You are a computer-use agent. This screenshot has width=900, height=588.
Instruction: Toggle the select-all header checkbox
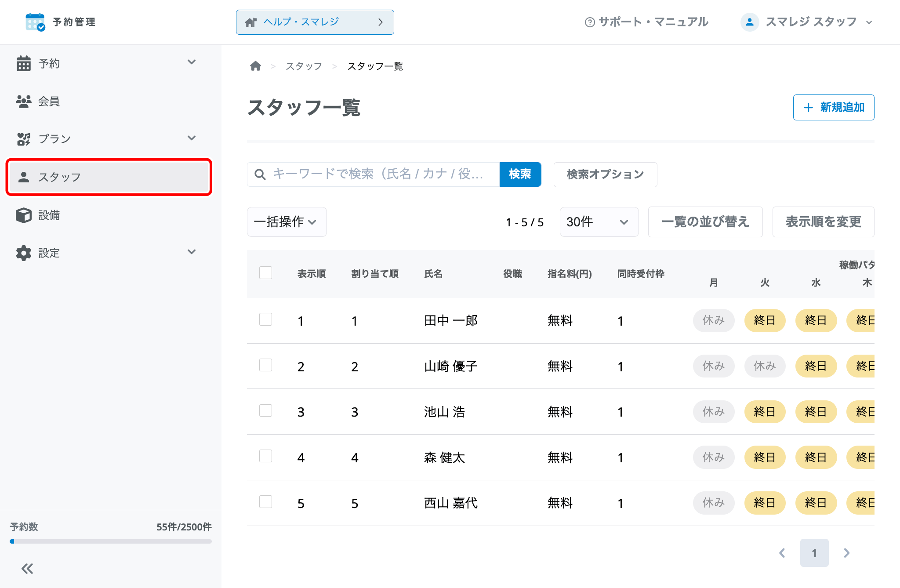pyautogui.click(x=266, y=272)
